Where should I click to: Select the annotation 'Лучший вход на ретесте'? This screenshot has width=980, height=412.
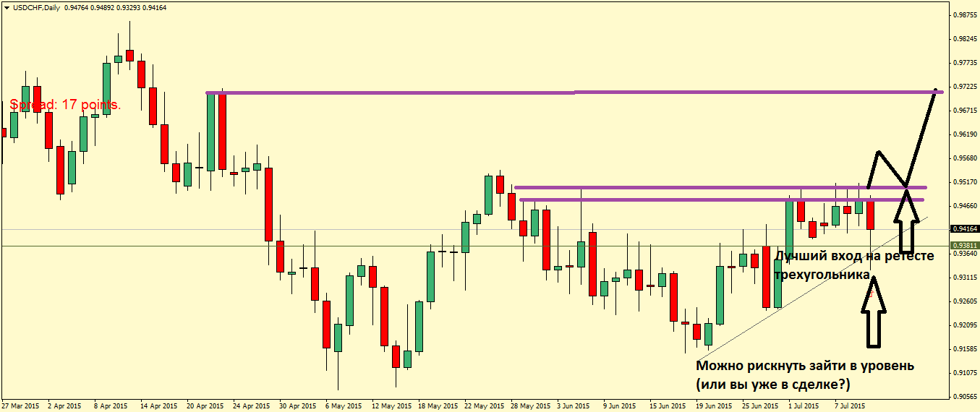(854, 257)
